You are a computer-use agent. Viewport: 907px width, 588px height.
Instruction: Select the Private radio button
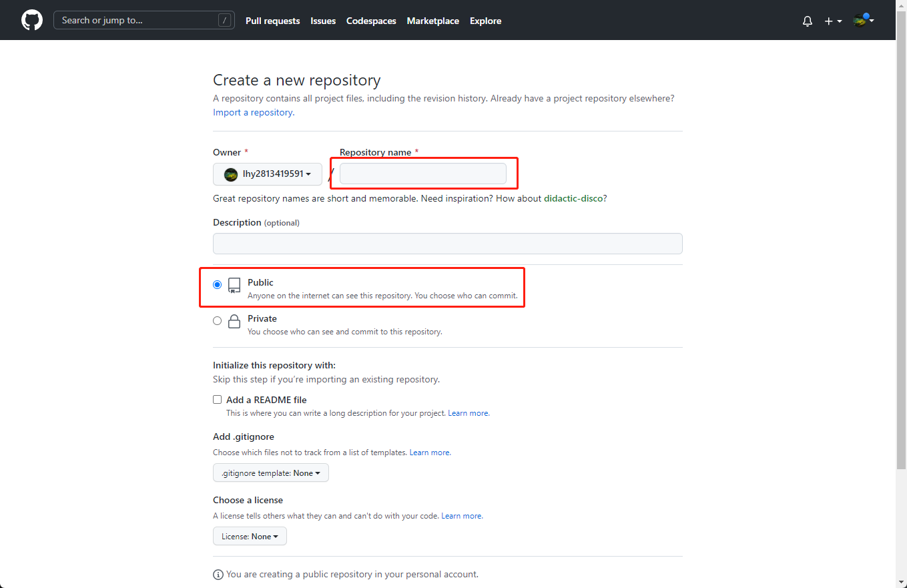[x=217, y=320]
